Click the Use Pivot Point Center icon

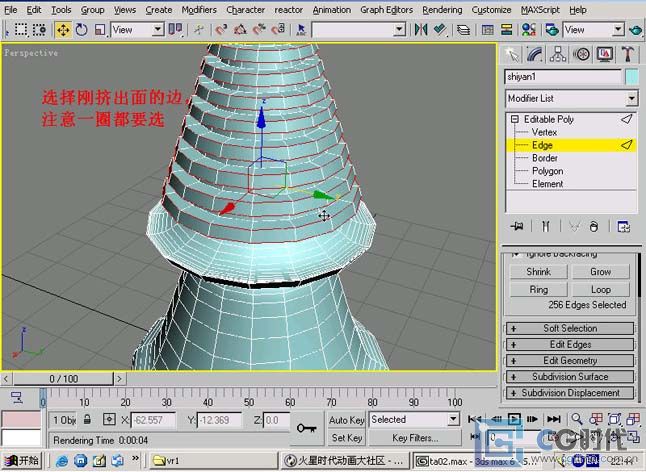click(176, 30)
